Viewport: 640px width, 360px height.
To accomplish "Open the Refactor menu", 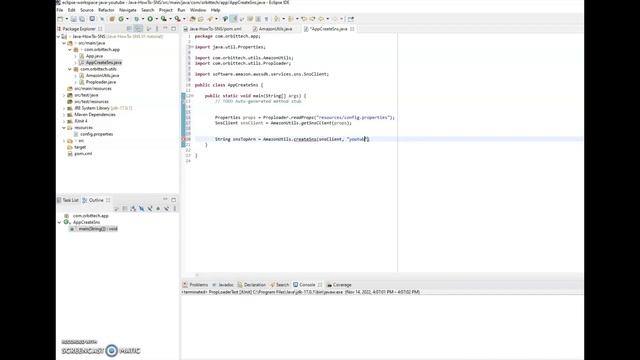I will tap(106, 10).
